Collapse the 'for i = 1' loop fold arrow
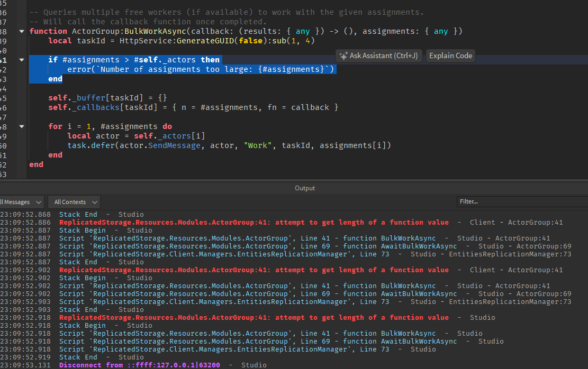 point(22,127)
